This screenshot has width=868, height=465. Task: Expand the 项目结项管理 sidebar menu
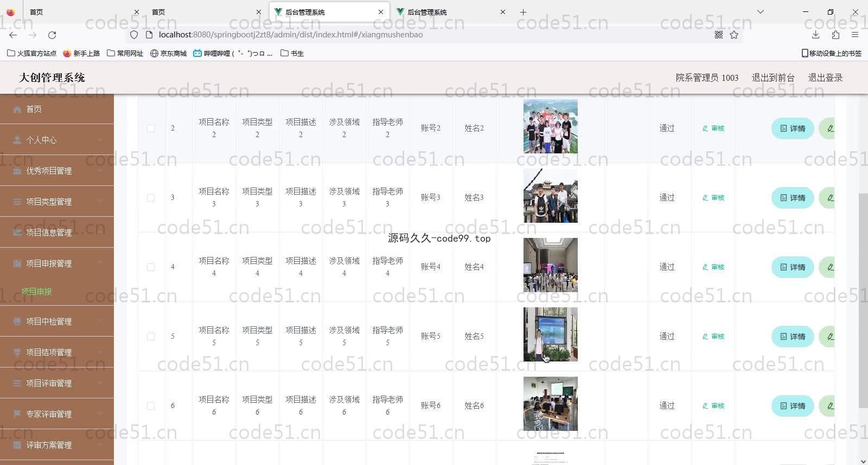click(x=57, y=352)
